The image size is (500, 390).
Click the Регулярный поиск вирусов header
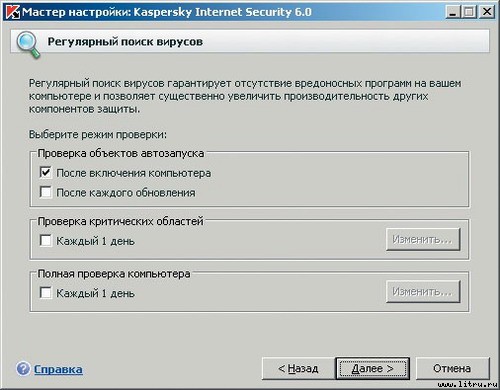(x=125, y=42)
